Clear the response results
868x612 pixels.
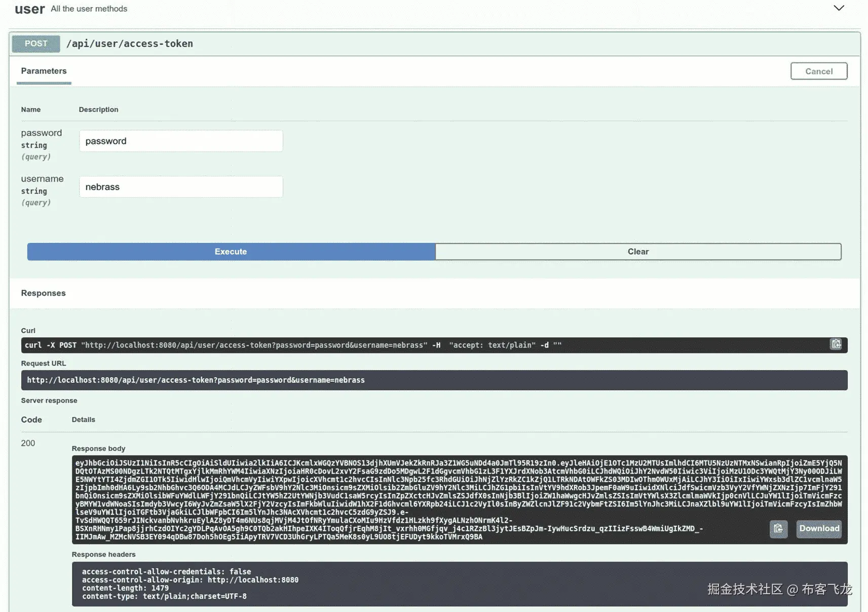pyautogui.click(x=638, y=251)
